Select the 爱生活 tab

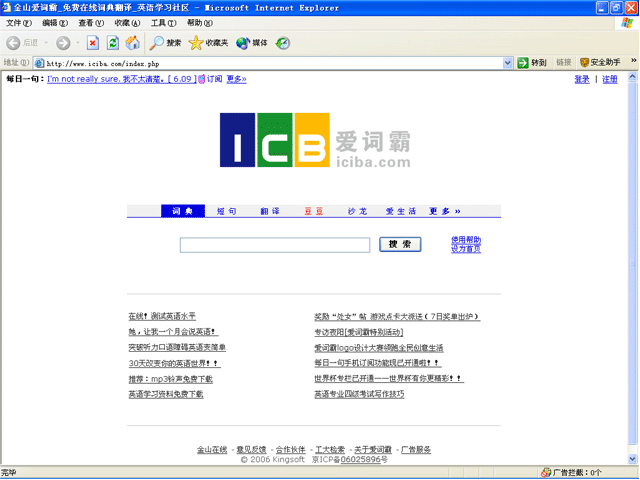pos(400,211)
